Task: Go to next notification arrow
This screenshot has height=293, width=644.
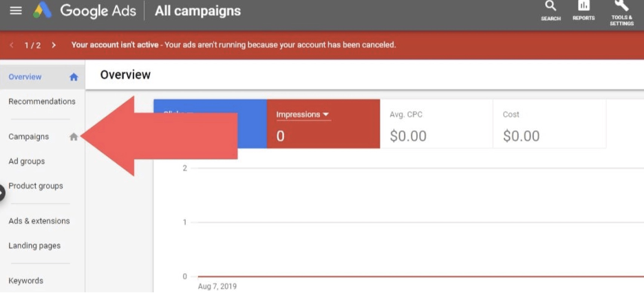Action: click(x=54, y=45)
